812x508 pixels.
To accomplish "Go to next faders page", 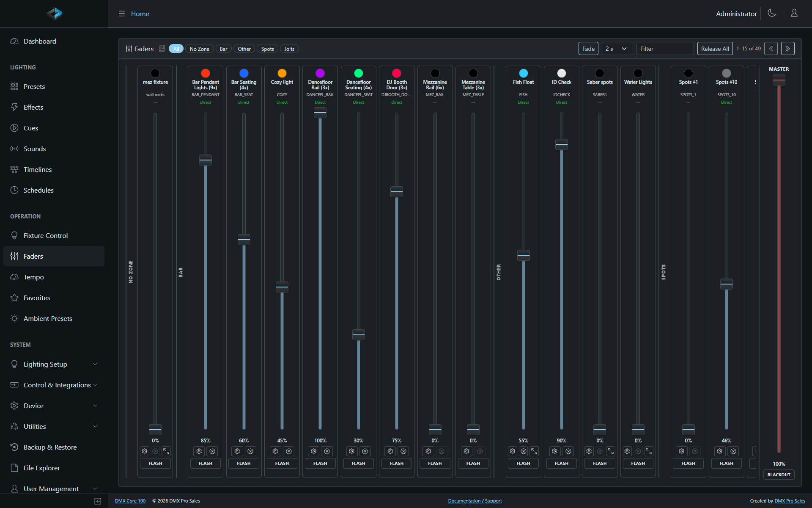I will pos(788,49).
